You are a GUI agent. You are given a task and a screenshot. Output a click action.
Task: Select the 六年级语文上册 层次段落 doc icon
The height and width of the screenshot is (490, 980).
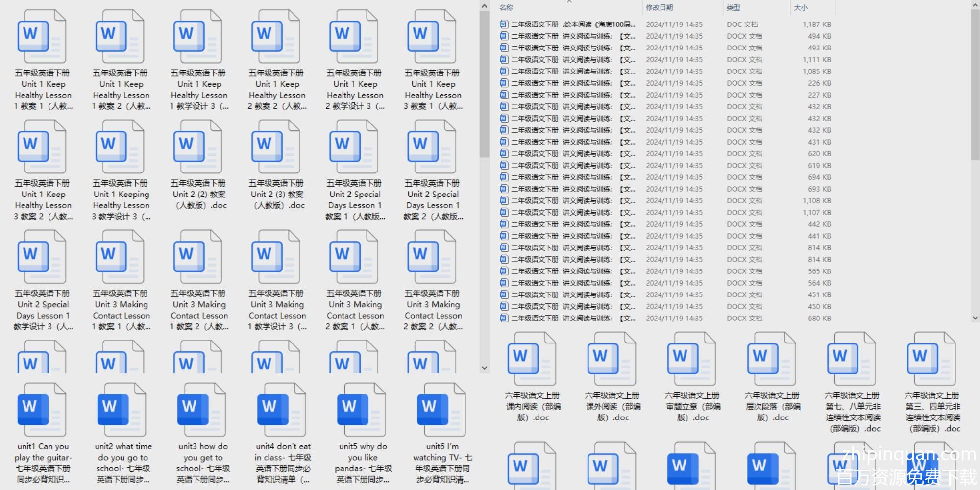772,359
